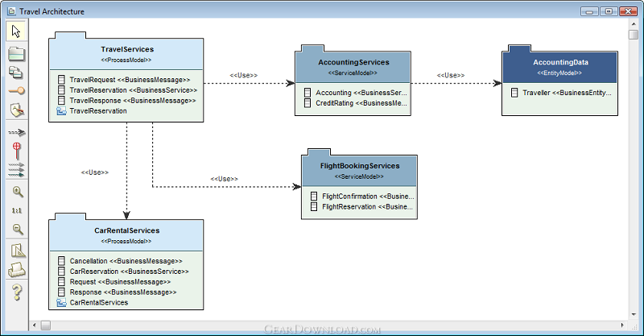Select the package tool in toolbar
The image size is (644, 336).
16,54
